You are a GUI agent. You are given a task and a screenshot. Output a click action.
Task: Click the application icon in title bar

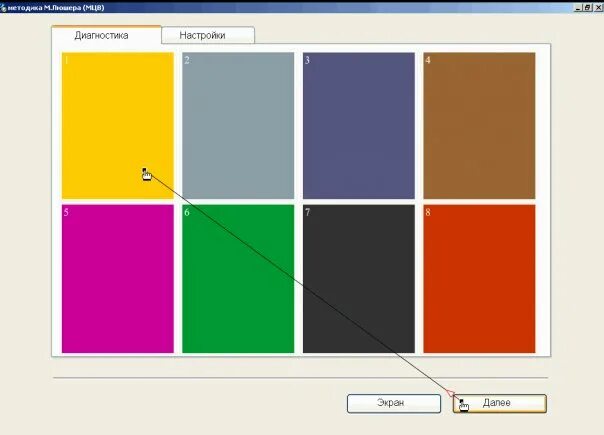(3, 8)
